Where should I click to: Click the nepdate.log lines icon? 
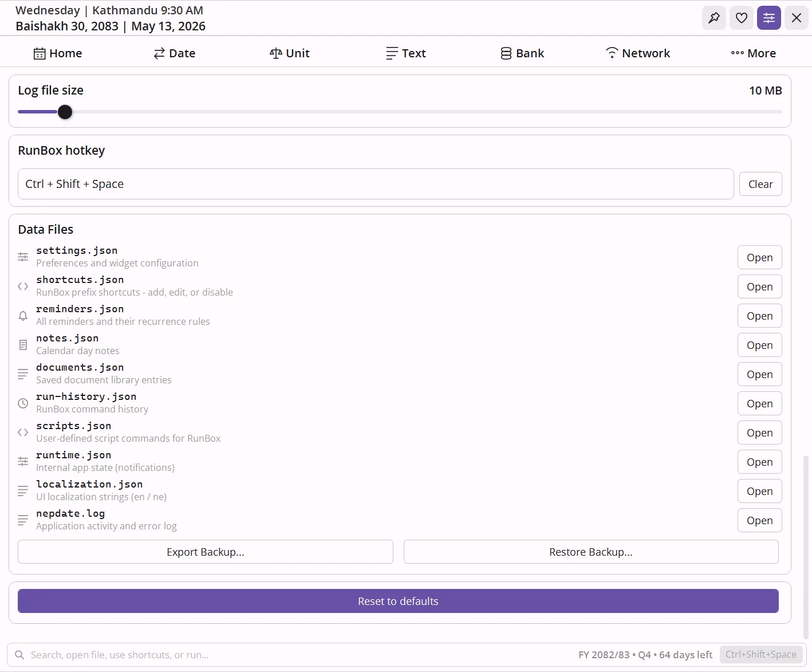pos(23,520)
